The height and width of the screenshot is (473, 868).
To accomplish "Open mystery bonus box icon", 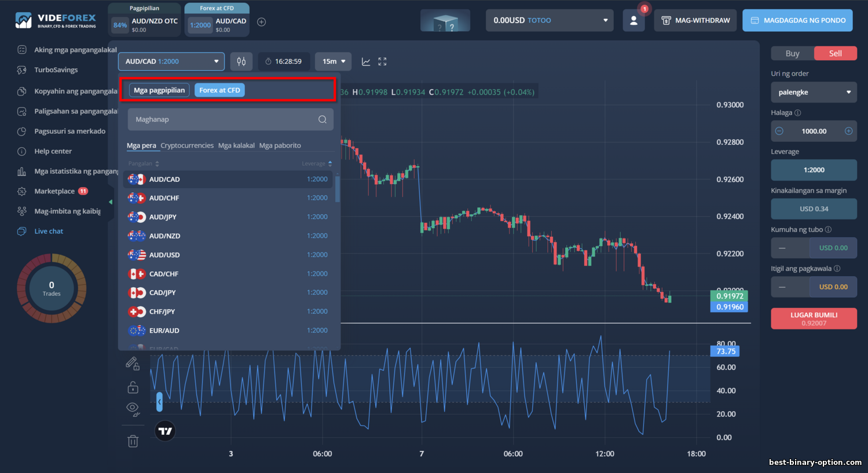I will 445,21.
